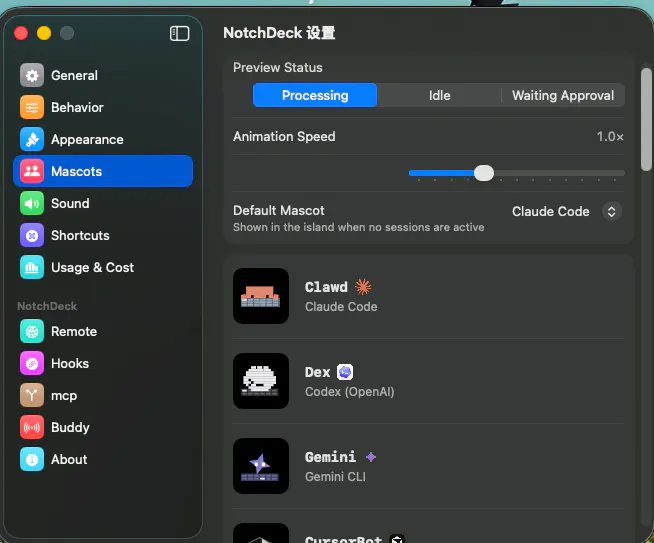Open the Default Mascot Claude Code dropdown
654x543 pixels.
[567, 211]
